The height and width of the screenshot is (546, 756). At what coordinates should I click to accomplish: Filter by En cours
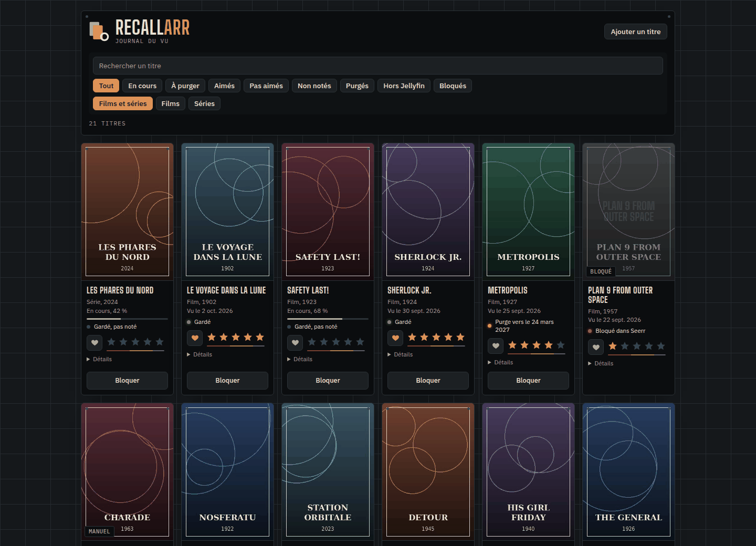(x=142, y=86)
